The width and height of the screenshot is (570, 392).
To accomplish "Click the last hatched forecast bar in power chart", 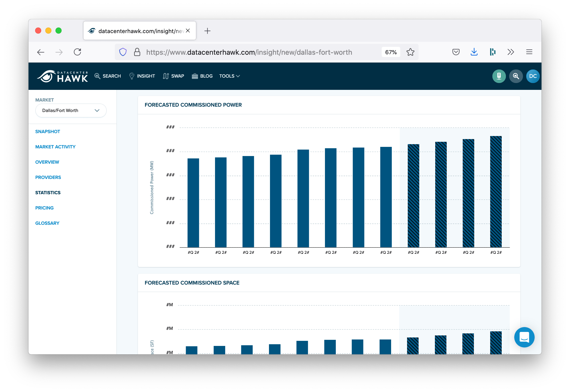I will pyautogui.click(x=496, y=191).
